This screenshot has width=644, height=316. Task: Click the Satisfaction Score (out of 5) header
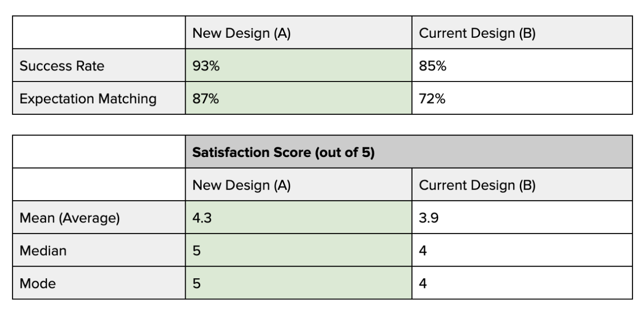point(284,152)
